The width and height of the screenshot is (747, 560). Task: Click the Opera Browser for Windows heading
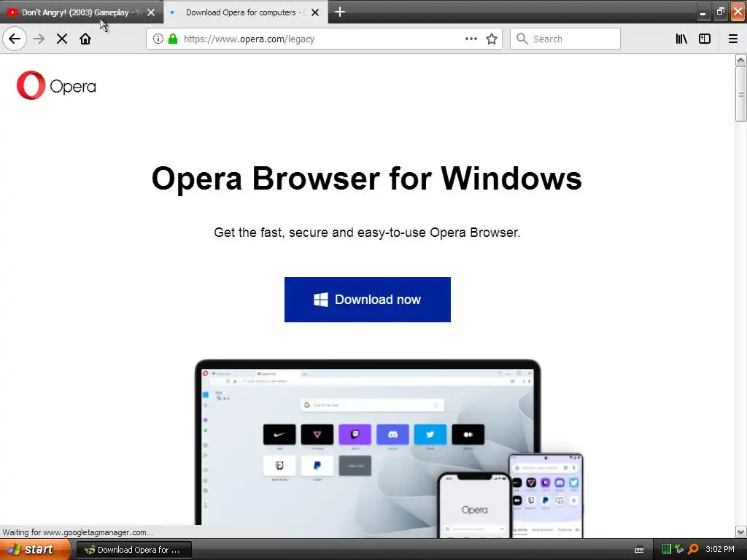366,179
